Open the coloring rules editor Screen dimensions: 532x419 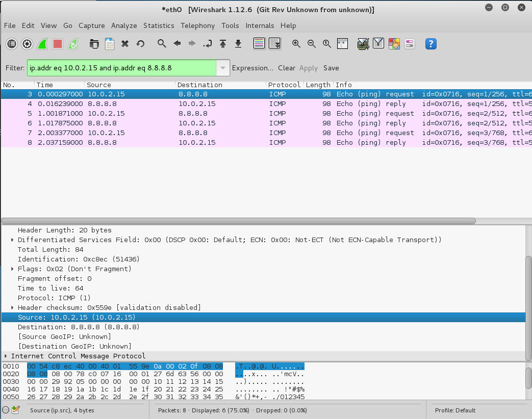point(394,44)
